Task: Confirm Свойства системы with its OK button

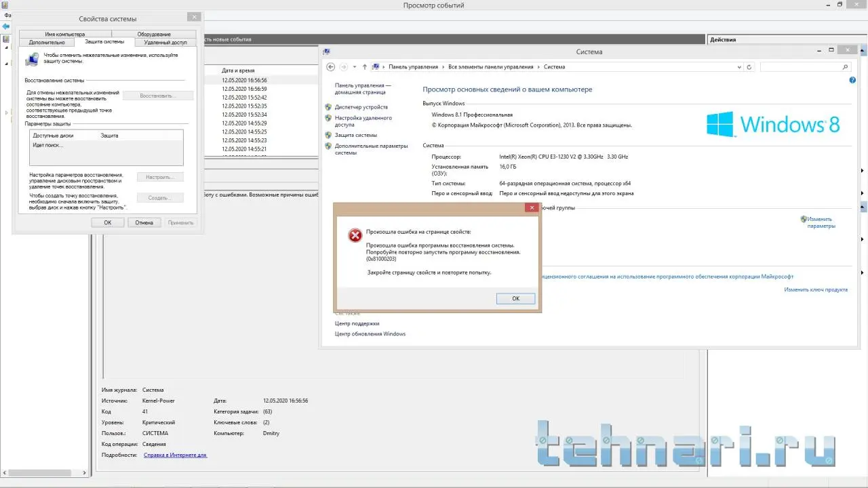Action: click(107, 222)
